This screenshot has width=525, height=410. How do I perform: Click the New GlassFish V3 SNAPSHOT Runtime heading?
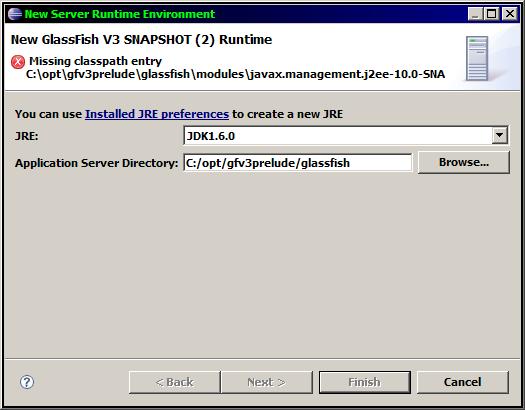[141, 39]
